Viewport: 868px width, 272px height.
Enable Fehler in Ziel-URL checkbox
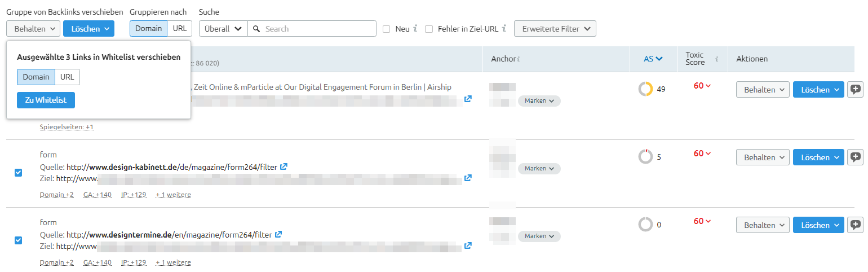[x=429, y=29]
